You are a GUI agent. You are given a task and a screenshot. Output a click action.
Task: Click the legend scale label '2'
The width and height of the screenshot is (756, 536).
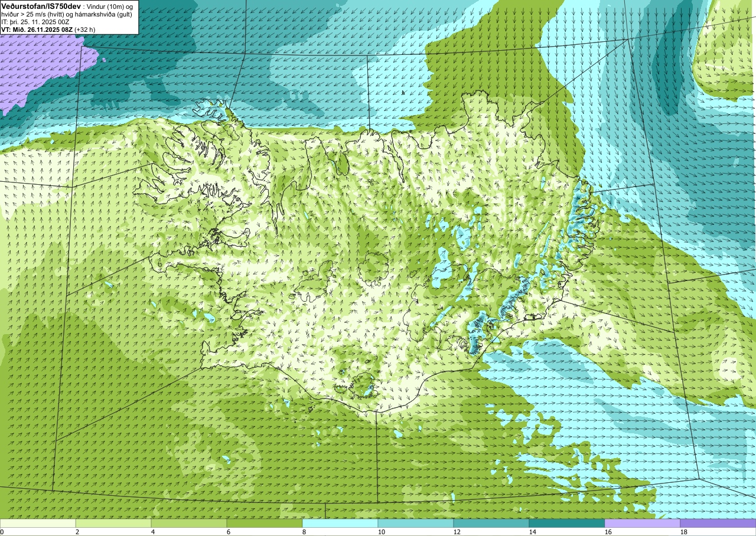click(77, 532)
